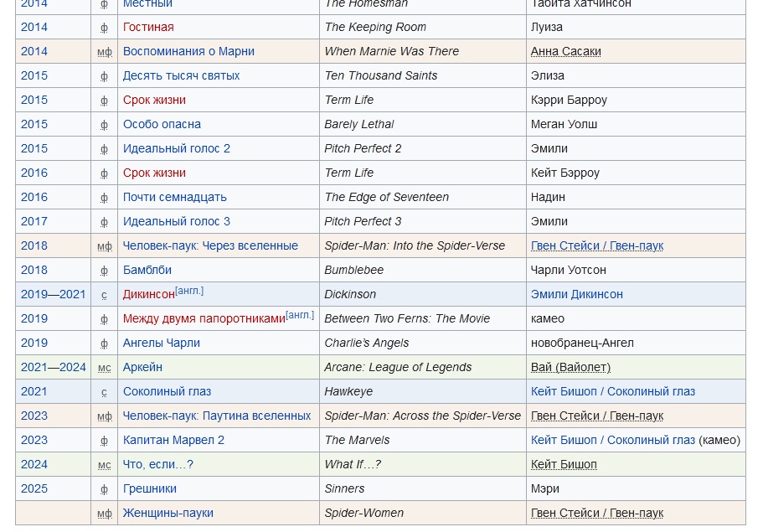Select original title "Between Two Ferns: The Movie"
This screenshot has height=532, width=763.
407,319
